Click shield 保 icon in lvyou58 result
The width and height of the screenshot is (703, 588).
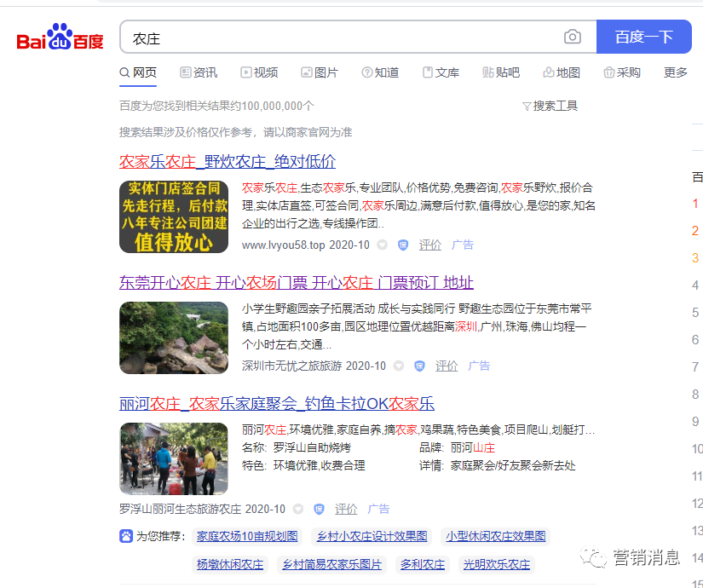point(403,245)
